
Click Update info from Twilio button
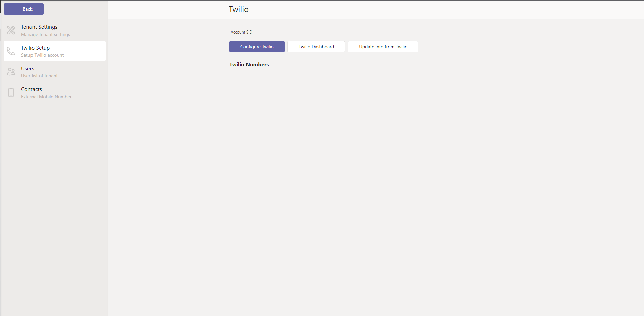(383, 47)
